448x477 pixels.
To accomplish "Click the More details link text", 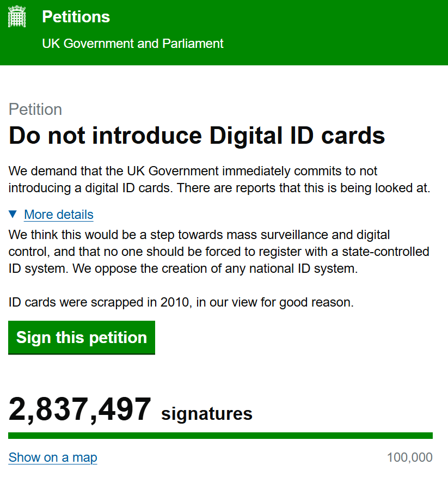I will (x=59, y=215).
